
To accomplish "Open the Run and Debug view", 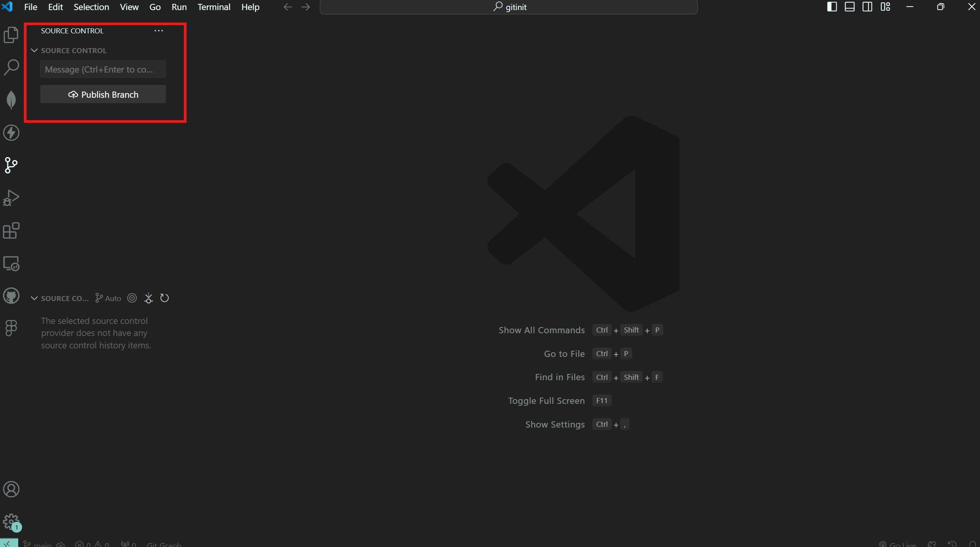I will pos(11,198).
